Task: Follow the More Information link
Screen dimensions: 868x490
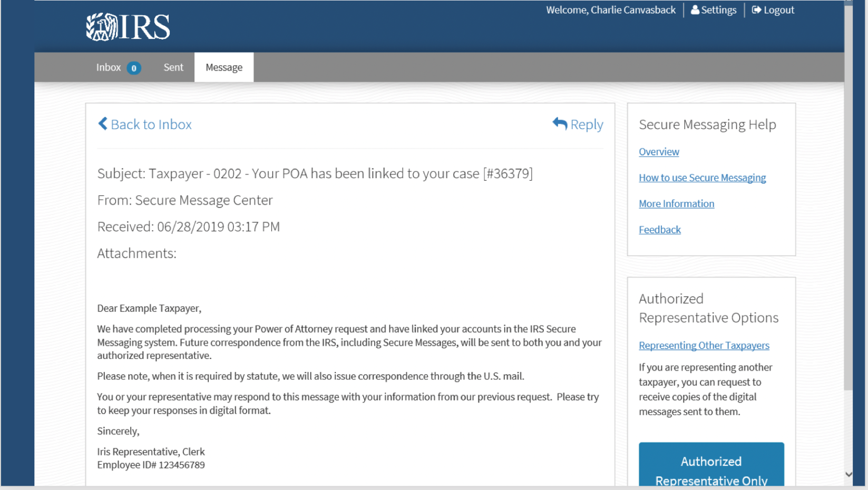Action: pyautogui.click(x=676, y=204)
